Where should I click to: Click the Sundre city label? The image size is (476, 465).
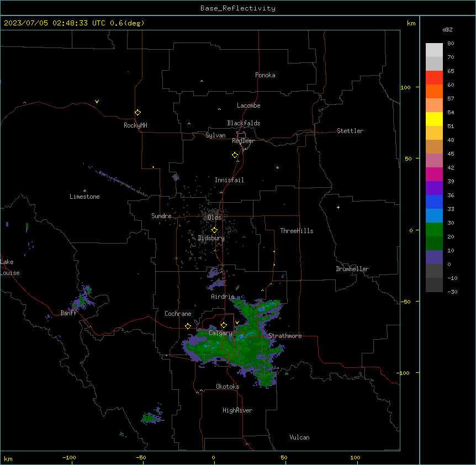161,216
